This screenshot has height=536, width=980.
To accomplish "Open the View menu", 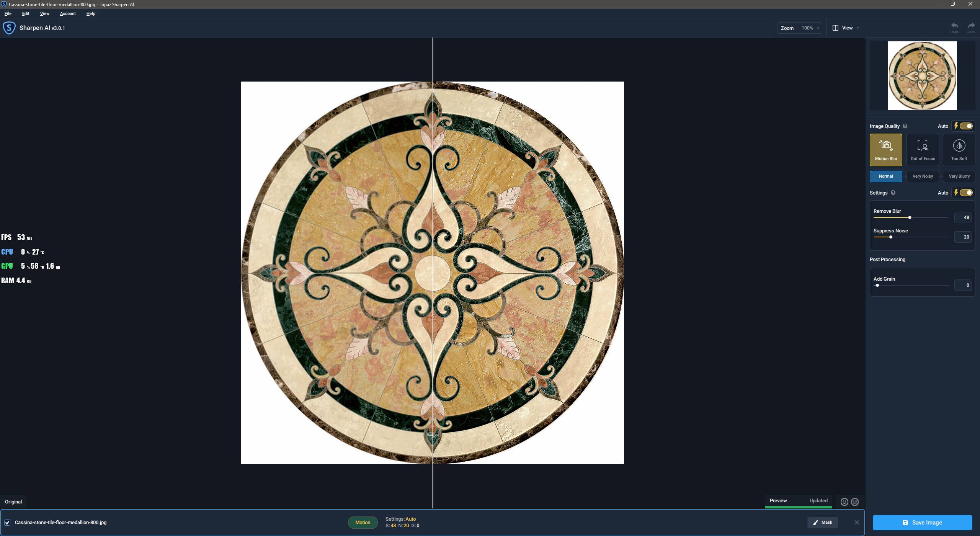I will (x=45, y=13).
